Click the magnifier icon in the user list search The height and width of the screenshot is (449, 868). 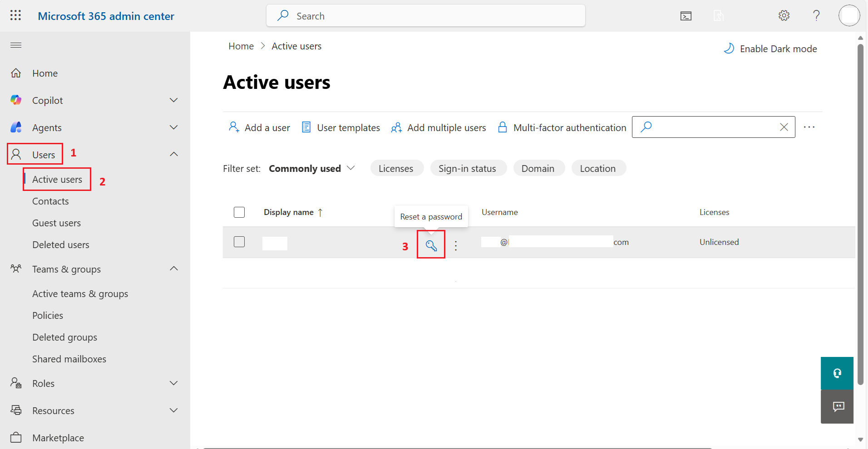tap(646, 127)
